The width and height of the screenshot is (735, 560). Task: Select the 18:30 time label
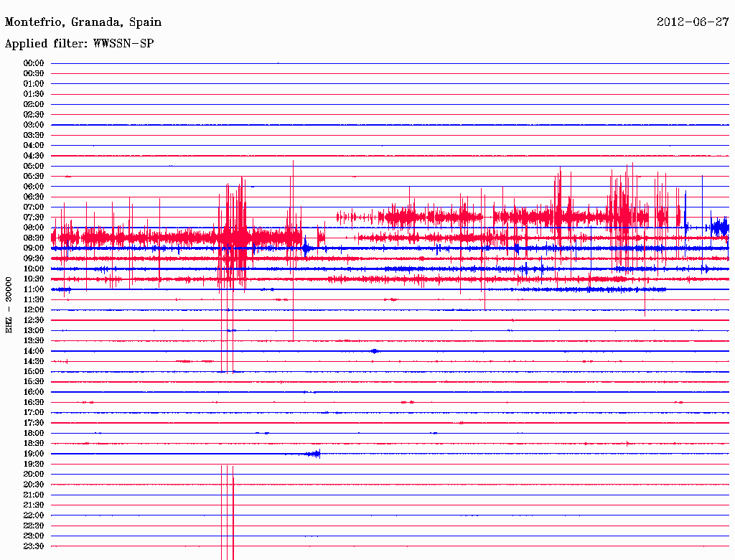34,444
